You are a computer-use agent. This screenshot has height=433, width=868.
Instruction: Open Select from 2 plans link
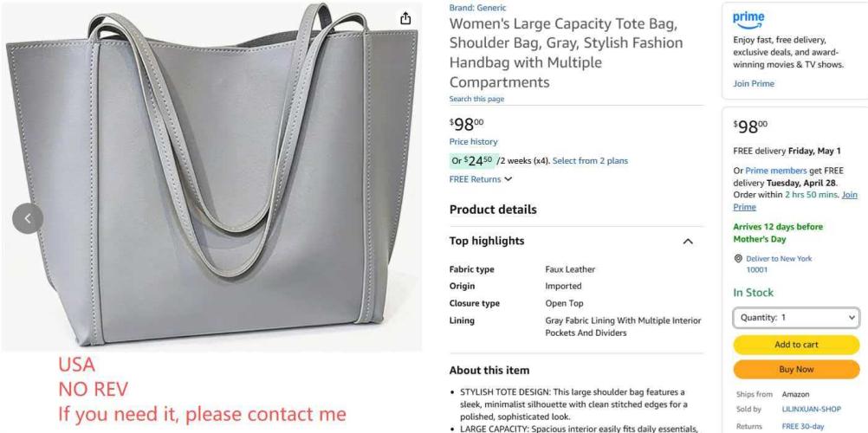pos(590,160)
